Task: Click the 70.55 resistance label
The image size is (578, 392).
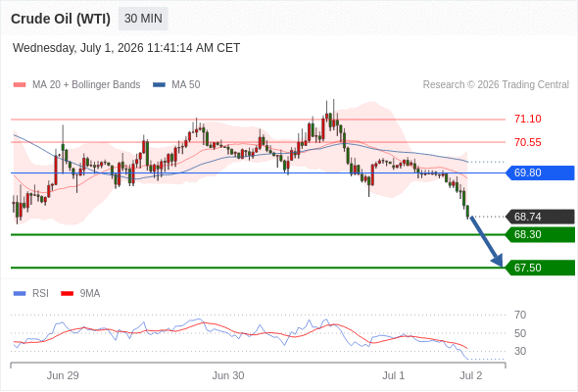Action: pos(528,142)
